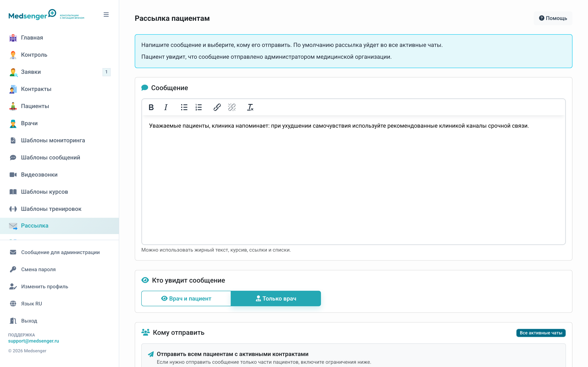Screen dimensions: 588x367
Task: Add a hyperlink to the message
Action: 217,107
